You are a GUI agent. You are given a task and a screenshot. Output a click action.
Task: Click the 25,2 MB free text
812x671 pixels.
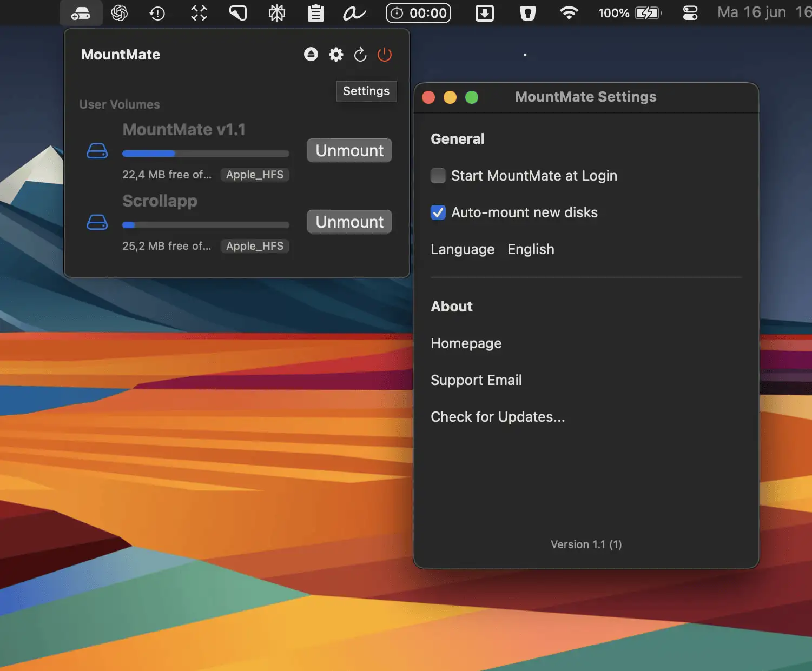pos(167,246)
